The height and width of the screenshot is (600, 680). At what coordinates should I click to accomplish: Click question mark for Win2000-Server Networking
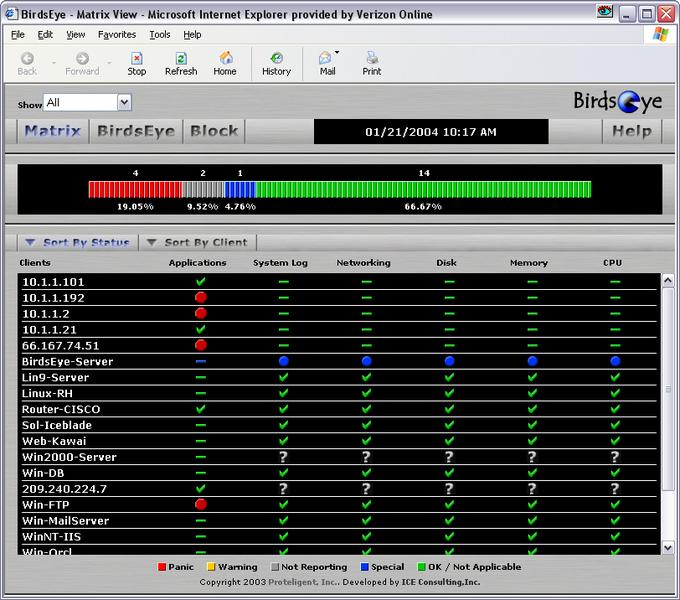(x=366, y=457)
